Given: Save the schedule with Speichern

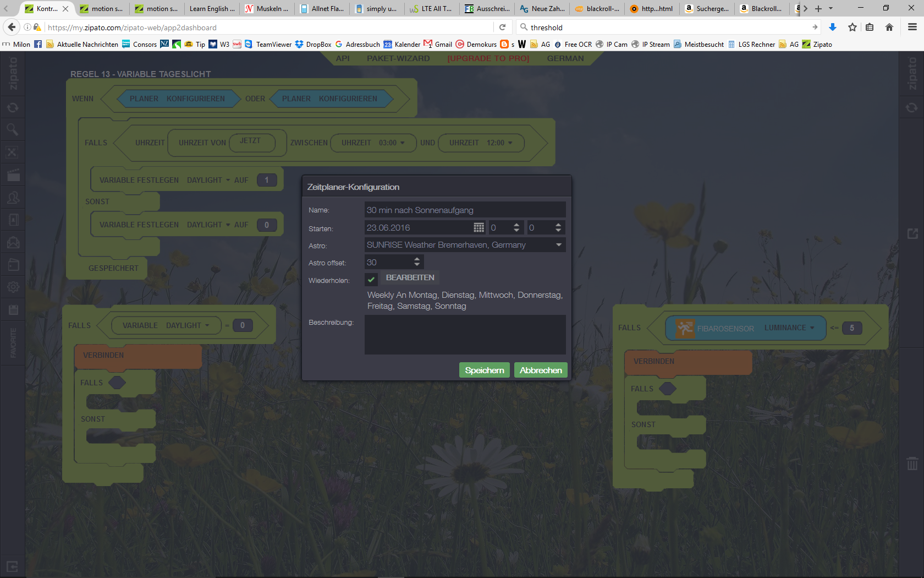Looking at the screenshot, I should pyautogui.click(x=484, y=370).
